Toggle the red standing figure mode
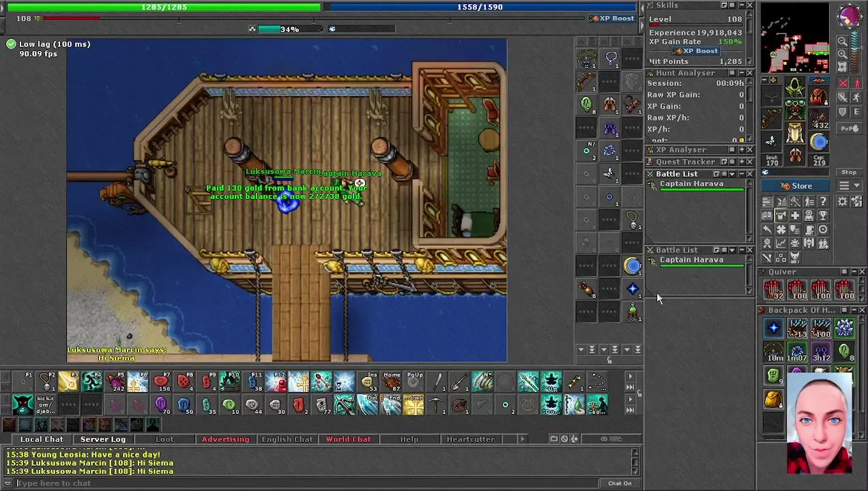 tap(857, 83)
